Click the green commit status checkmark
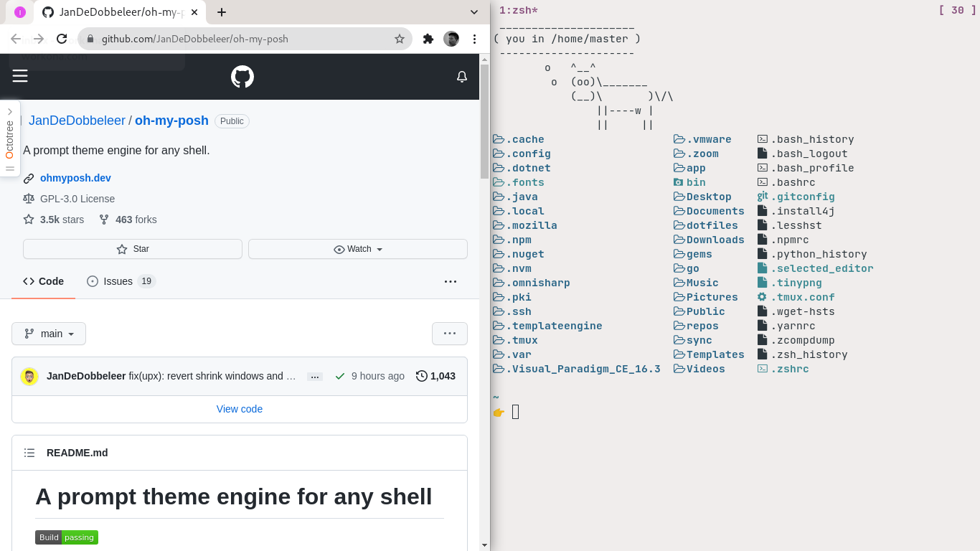The width and height of the screenshot is (980, 551). [x=340, y=376]
